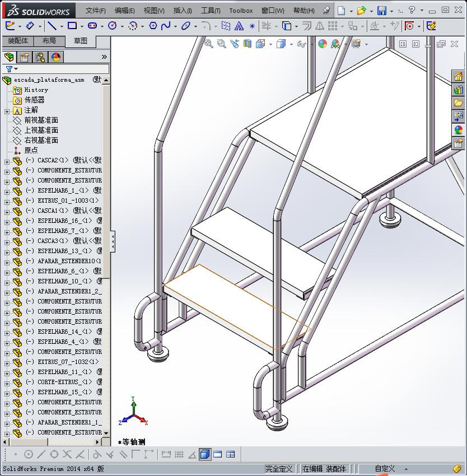The height and width of the screenshot is (476, 467).
Task: Select the Sketch tool in the toolbar
Action: click(x=10, y=26)
